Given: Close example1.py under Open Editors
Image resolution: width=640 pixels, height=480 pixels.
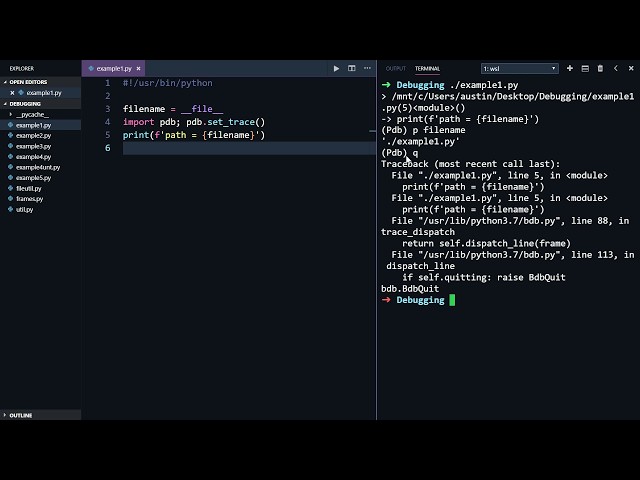Looking at the screenshot, I should (x=12, y=93).
